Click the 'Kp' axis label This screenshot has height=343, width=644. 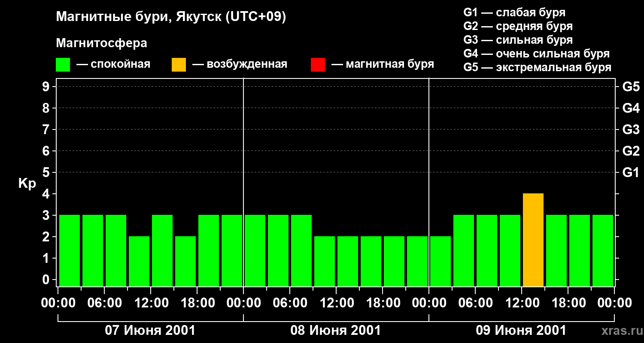27,184
